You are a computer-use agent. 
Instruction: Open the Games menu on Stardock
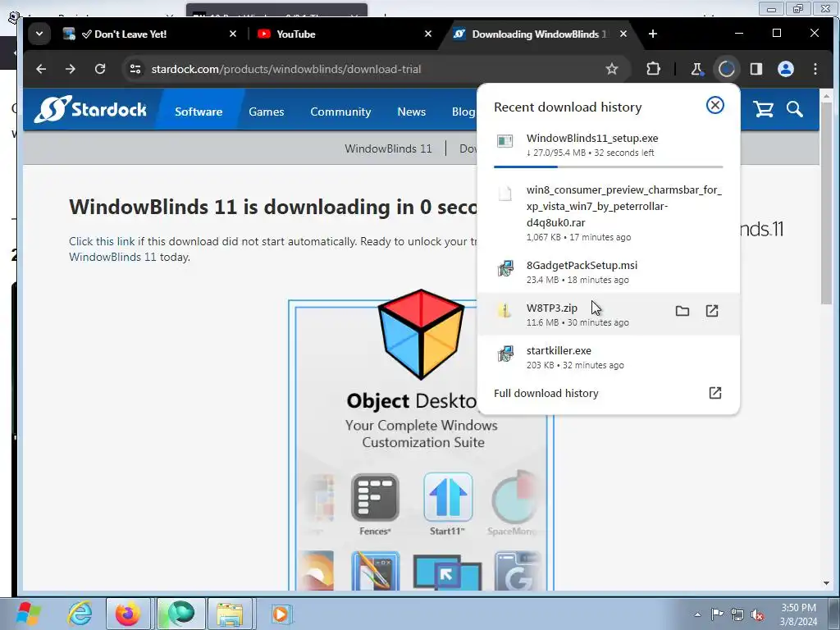click(x=267, y=112)
